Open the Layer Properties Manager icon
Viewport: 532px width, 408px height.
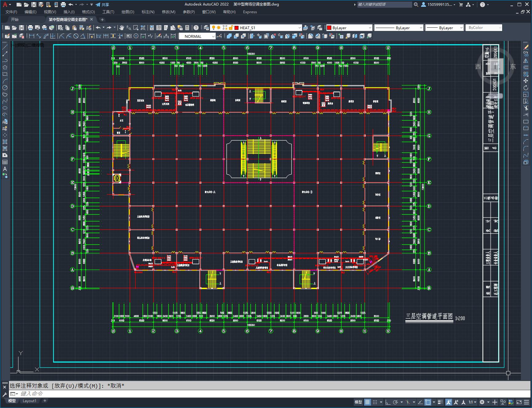tap(206, 28)
